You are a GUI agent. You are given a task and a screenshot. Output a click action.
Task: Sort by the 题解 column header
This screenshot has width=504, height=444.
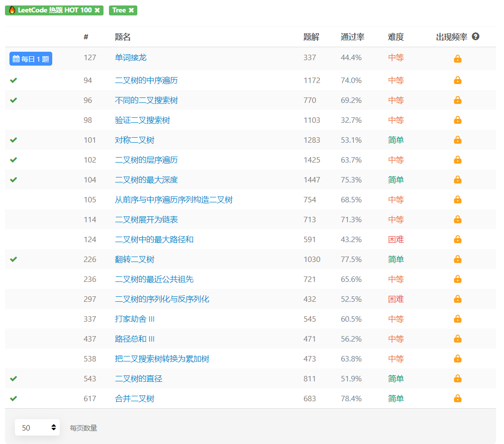[311, 37]
